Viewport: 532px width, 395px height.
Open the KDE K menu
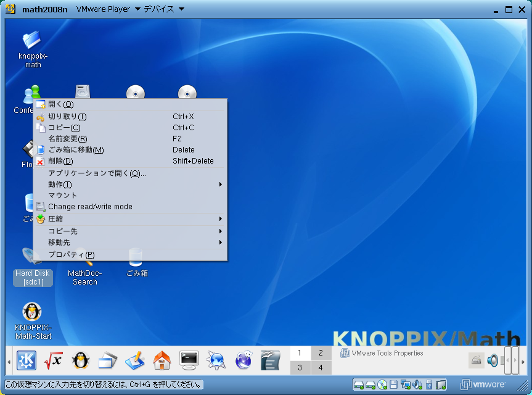(x=27, y=360)
